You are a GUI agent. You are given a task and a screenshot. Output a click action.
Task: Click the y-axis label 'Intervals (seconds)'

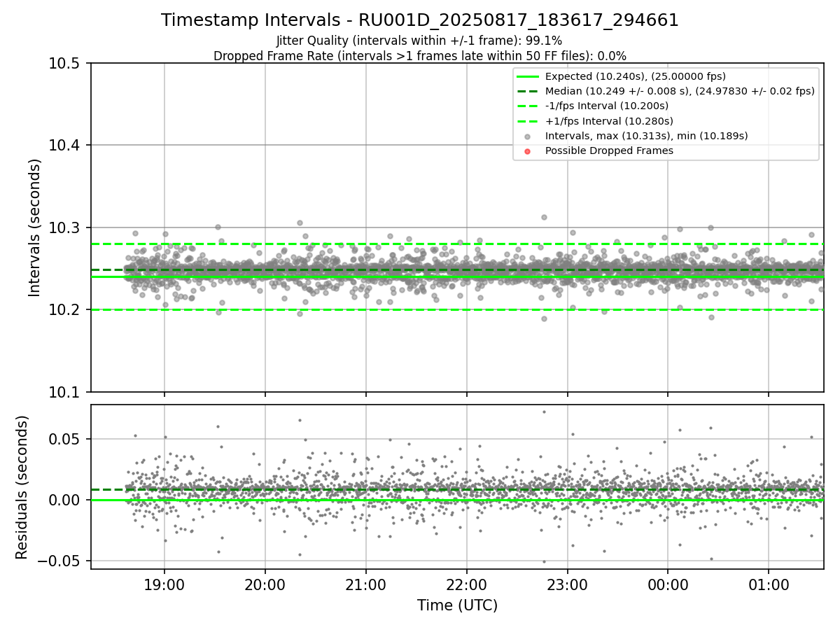35,227
